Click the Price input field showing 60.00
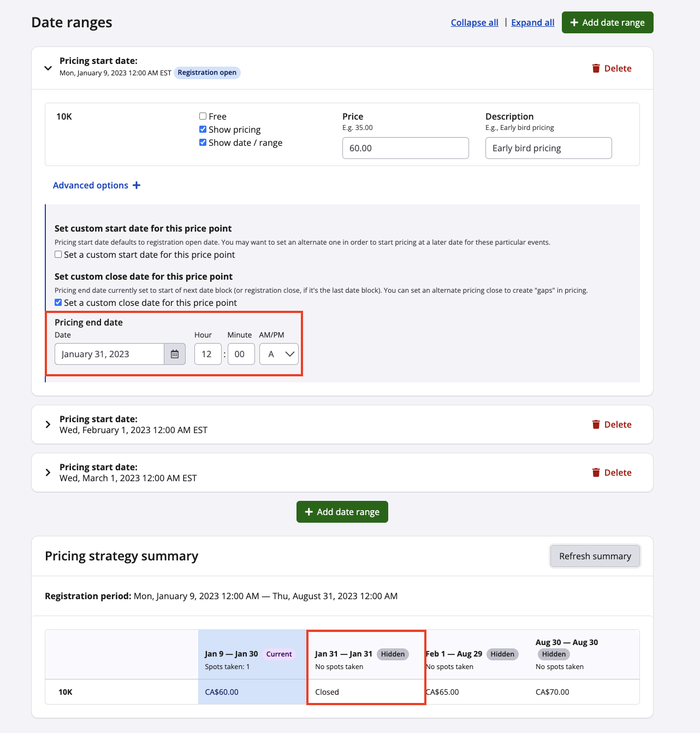 pyautogui.click(x=405, y=148)
